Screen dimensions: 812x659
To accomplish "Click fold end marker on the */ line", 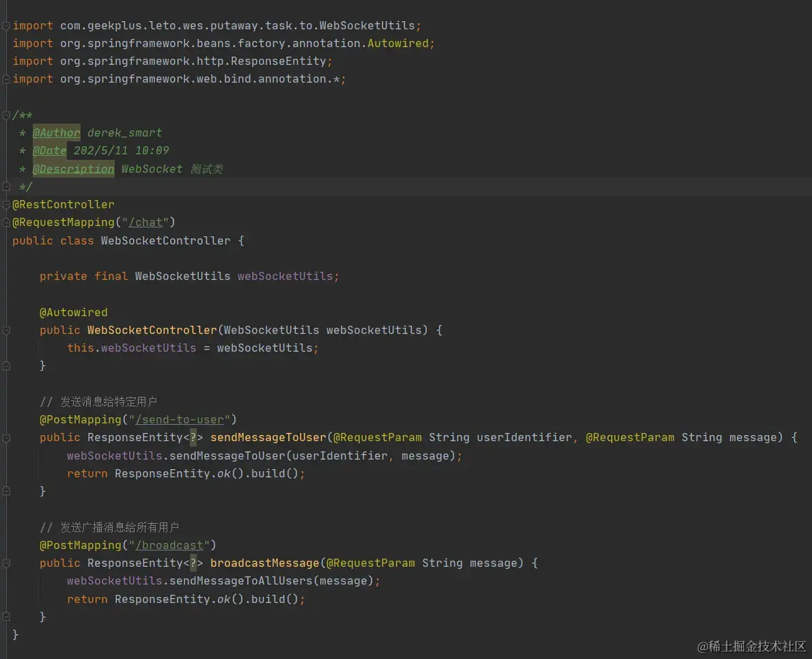I will click(6, 186).
